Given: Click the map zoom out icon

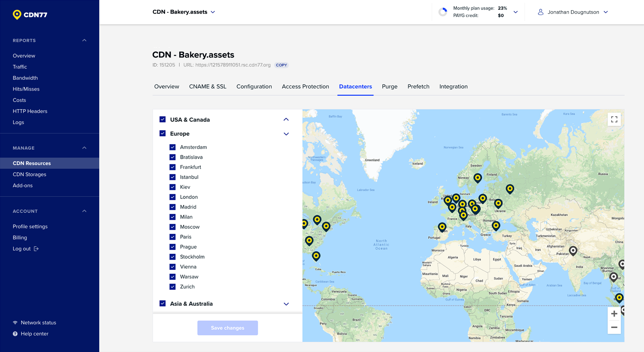Looking at the screenshot, I should (614, 327).
